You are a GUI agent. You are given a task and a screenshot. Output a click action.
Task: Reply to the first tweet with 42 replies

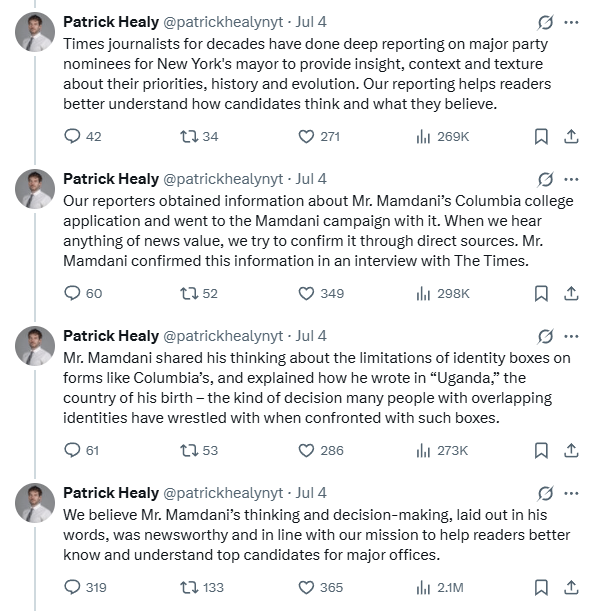[x=82, y=137]
